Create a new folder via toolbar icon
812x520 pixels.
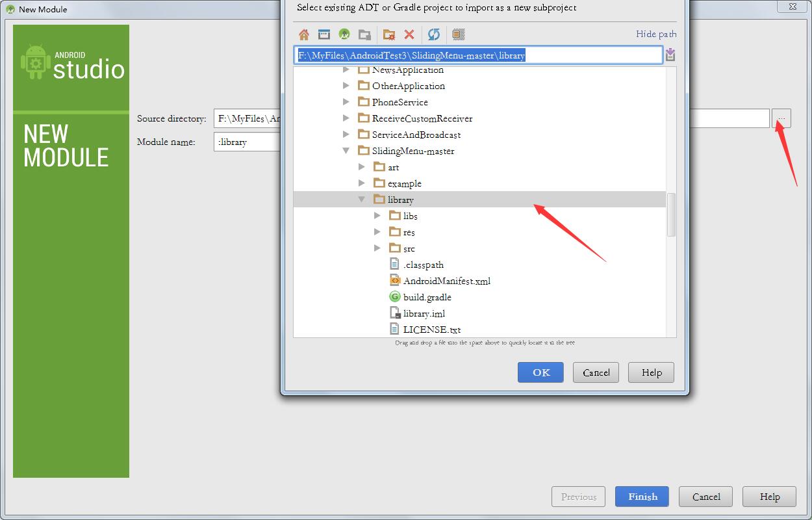(x=389, y=34)
